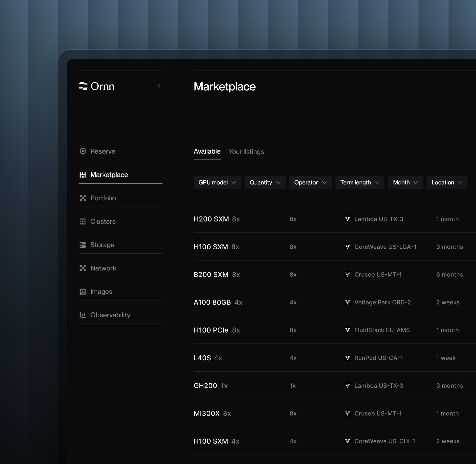
Task: Click the Clusters sidebar icon
Action: pyautogui.click(x=83, y=221)
